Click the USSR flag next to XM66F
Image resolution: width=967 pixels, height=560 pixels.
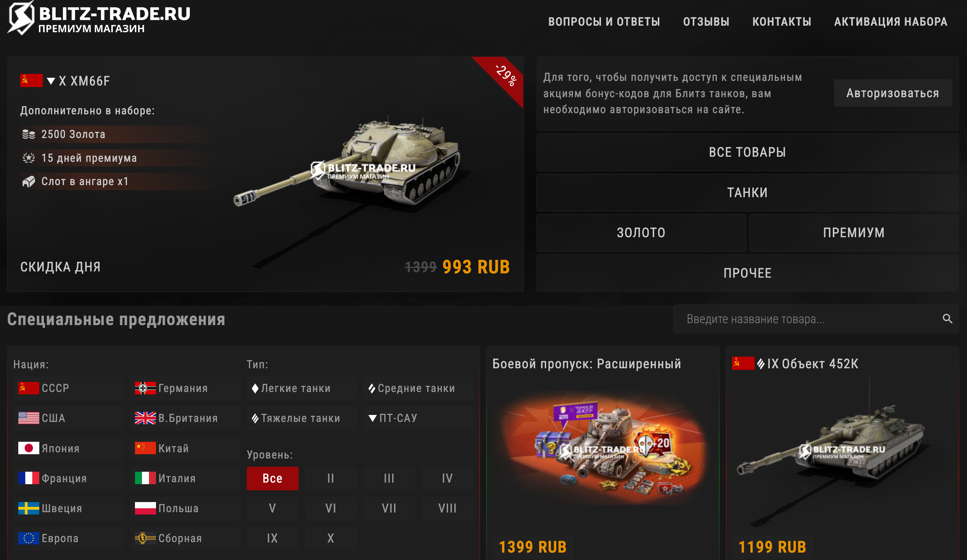pos(31,80)
